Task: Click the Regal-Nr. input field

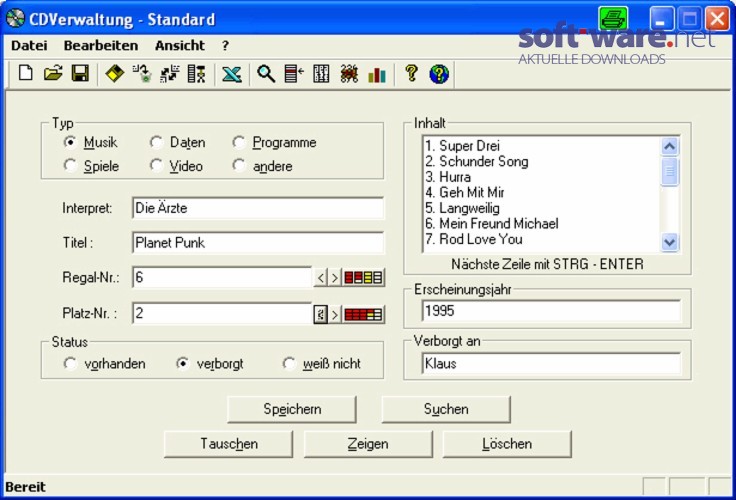Action: pyautogui.click(x=222, y=277)
